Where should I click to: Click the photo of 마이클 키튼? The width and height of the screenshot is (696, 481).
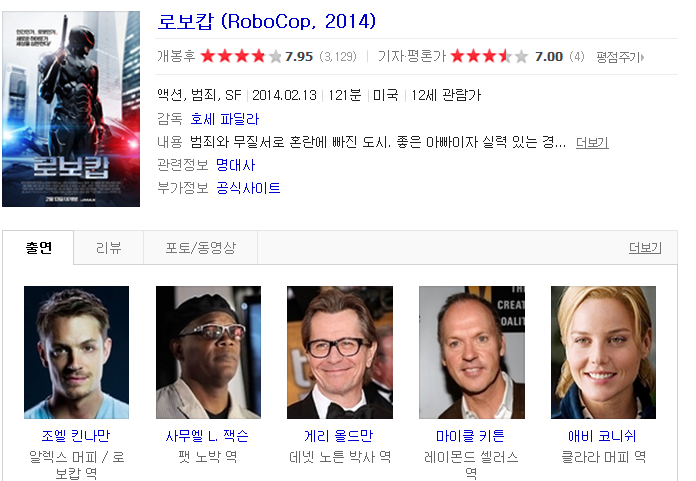(x=472, y=352)
